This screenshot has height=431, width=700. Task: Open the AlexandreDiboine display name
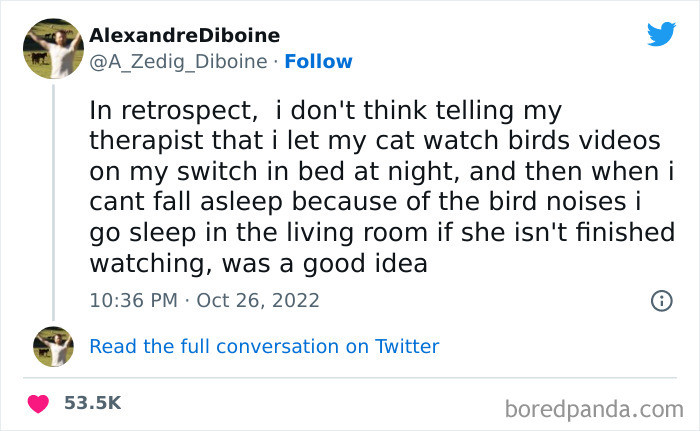tap(185, 36)
